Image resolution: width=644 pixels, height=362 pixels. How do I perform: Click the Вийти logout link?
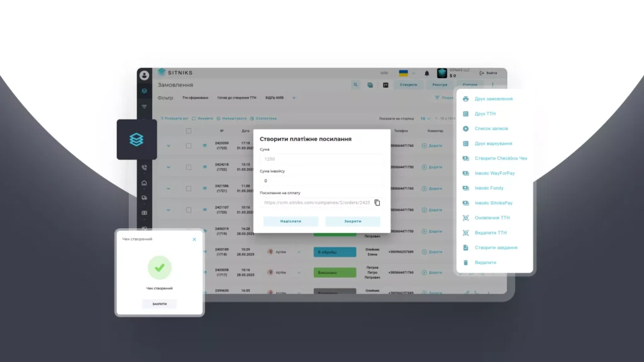tap(488, 73)
